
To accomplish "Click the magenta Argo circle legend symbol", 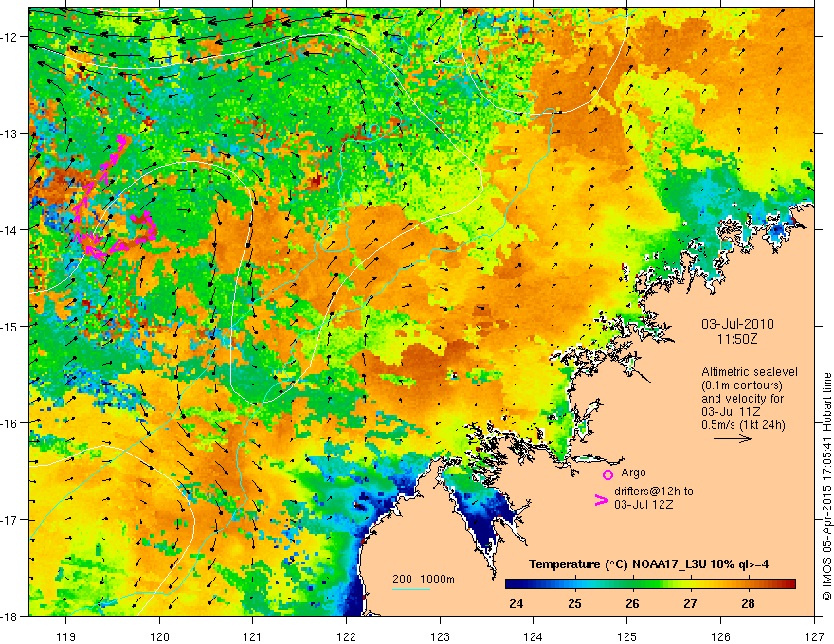I will [607, 474].
